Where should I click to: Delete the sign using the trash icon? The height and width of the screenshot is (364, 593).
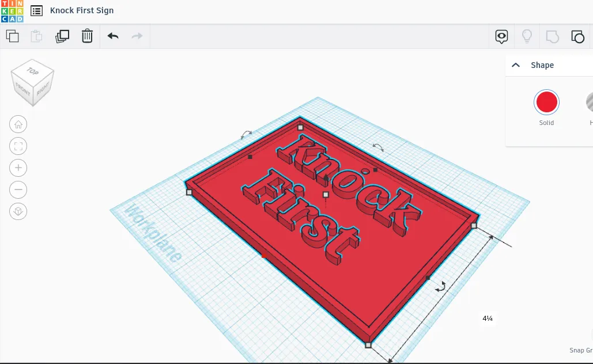click(86, 36)
